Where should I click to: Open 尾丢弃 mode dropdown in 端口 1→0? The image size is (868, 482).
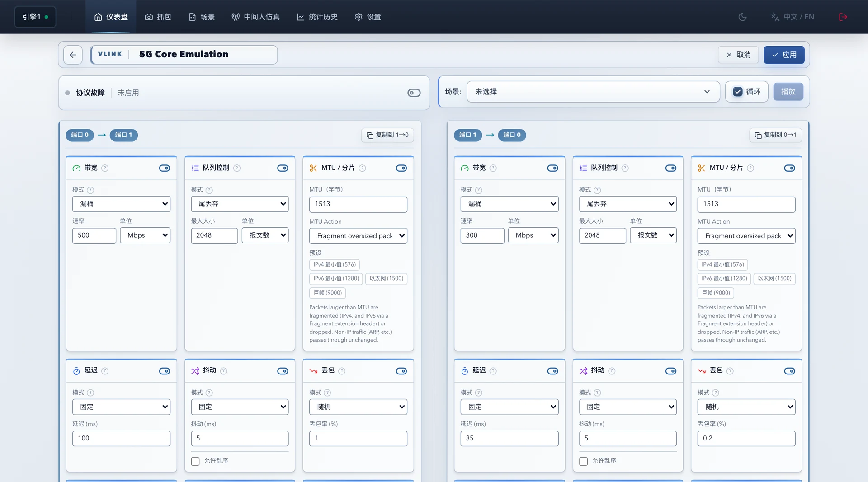tap(628, 204)
